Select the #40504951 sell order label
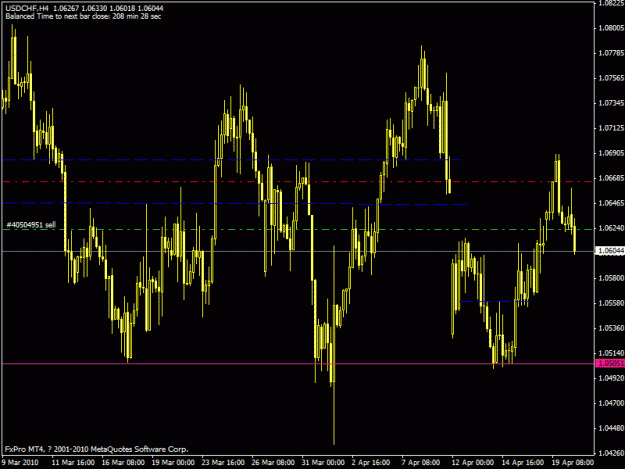 point(31,225)
